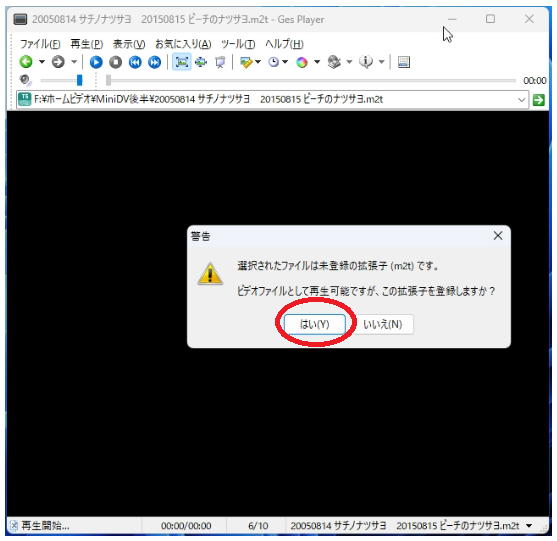
Task: Click the いいえ(N) button
Action: coord(383,324)
